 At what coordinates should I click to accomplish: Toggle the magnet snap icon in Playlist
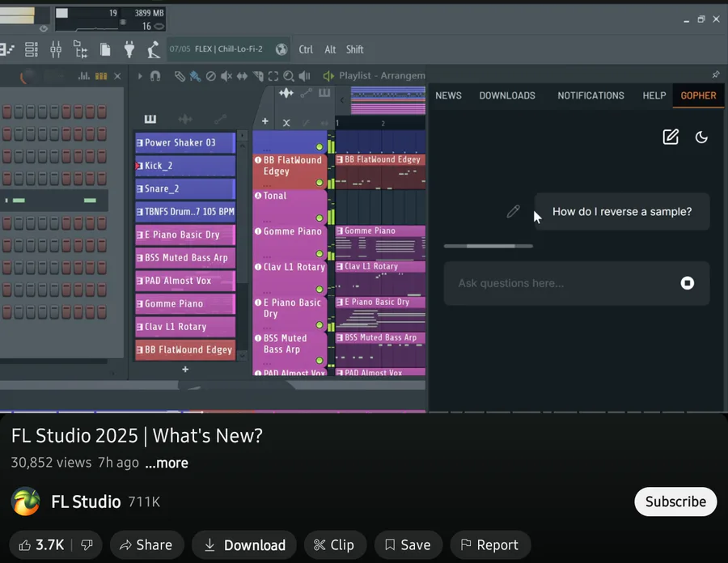(155, 76)
